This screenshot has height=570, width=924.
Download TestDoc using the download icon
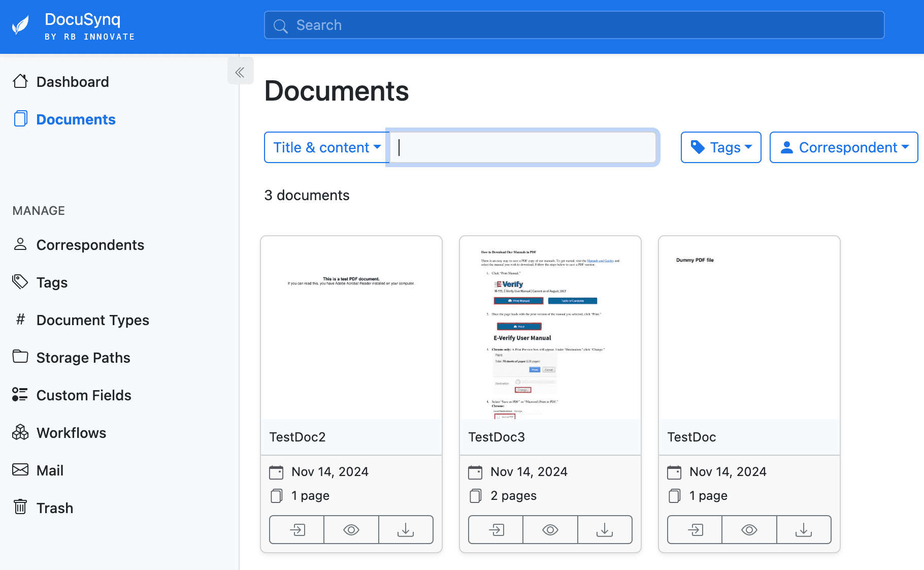804,530
